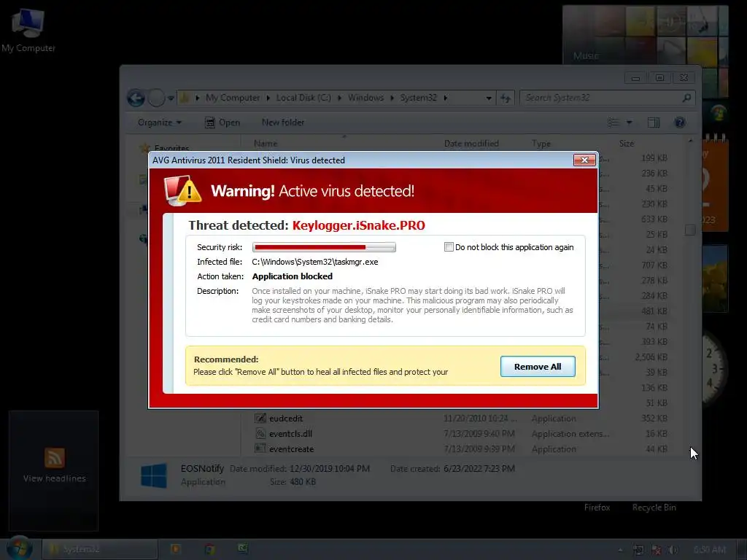Expand arrow between Windows and System32
Viewport: 747px width, 560px height.
coord(392,98)
